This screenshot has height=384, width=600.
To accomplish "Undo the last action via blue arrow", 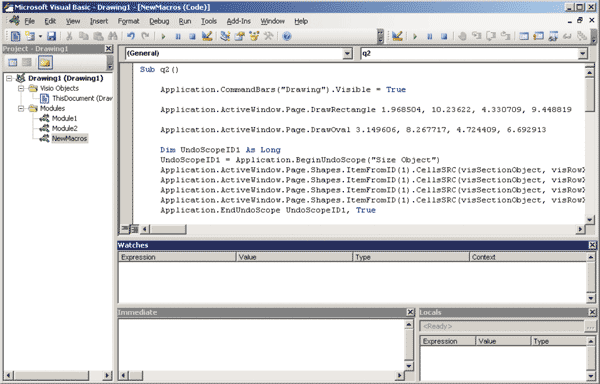I will (131, 36).
